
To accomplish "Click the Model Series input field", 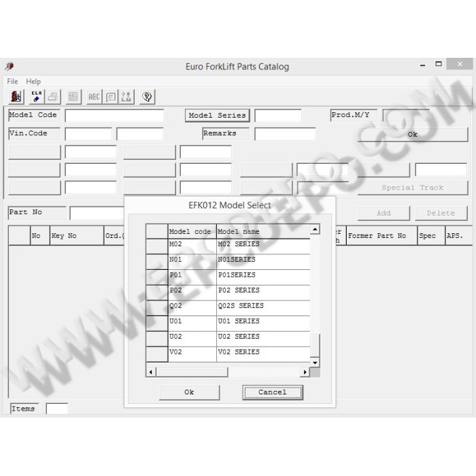I will 278,116.
